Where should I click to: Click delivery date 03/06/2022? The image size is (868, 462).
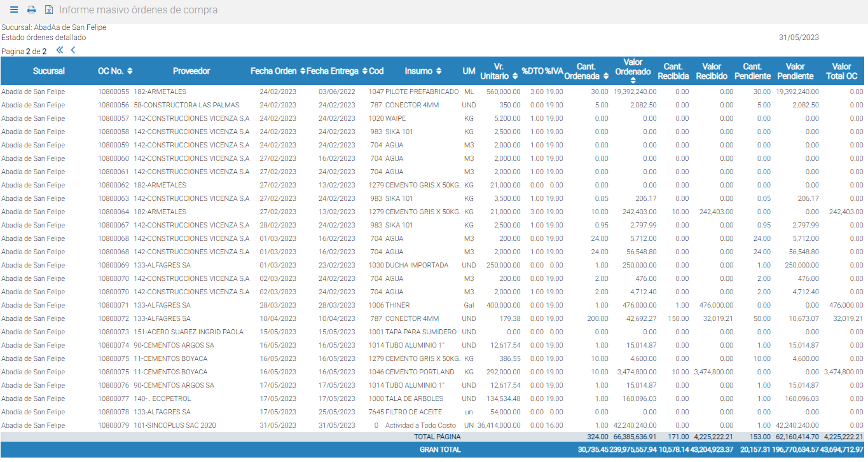pos(337,92)
